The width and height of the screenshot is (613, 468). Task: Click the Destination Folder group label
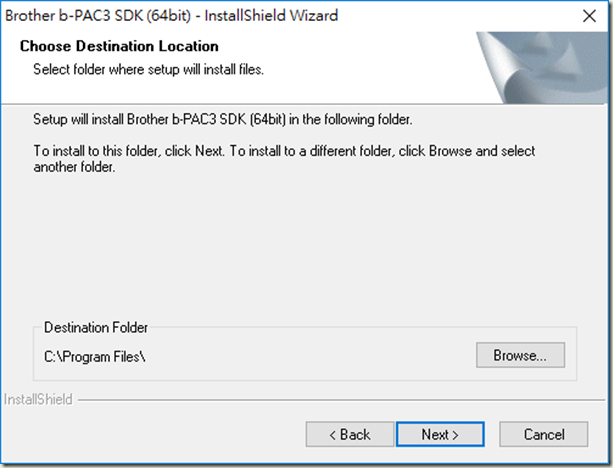tap(96, 327)
